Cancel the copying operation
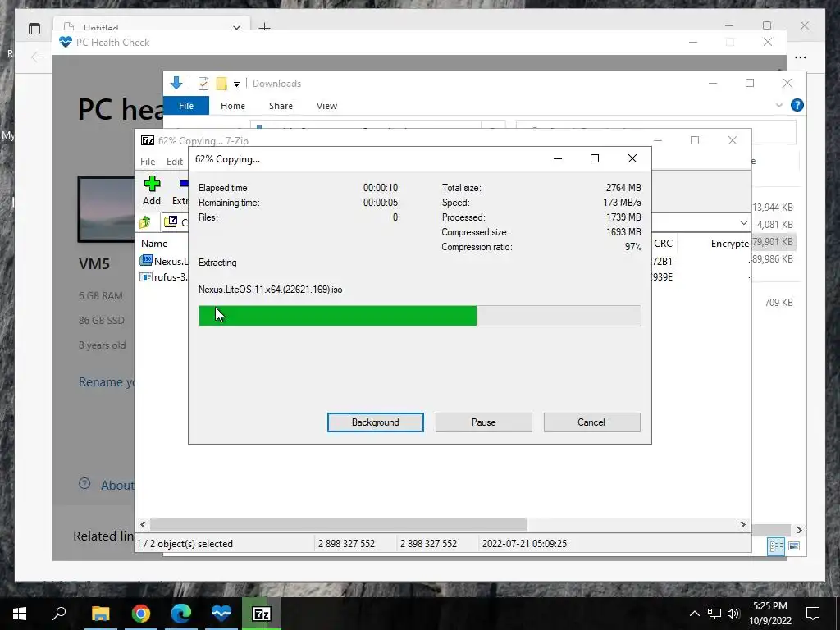840x630 pixels. [591, 422]
